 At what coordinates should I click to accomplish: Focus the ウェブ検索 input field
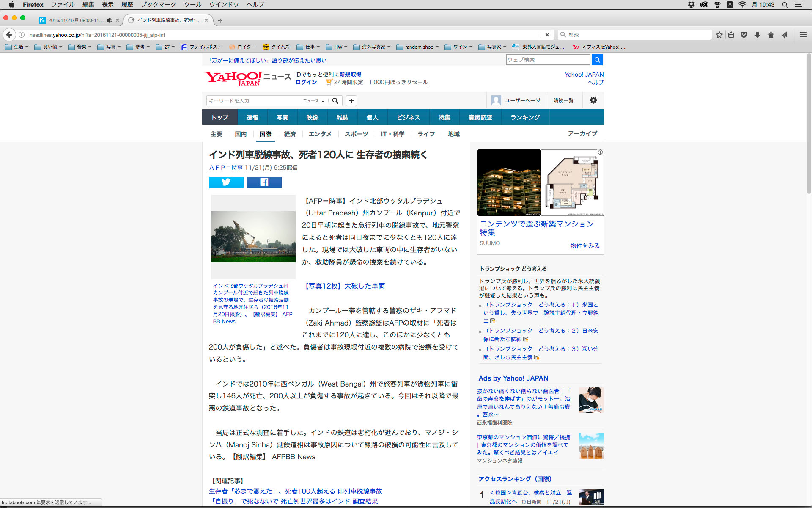pos(548,60)
